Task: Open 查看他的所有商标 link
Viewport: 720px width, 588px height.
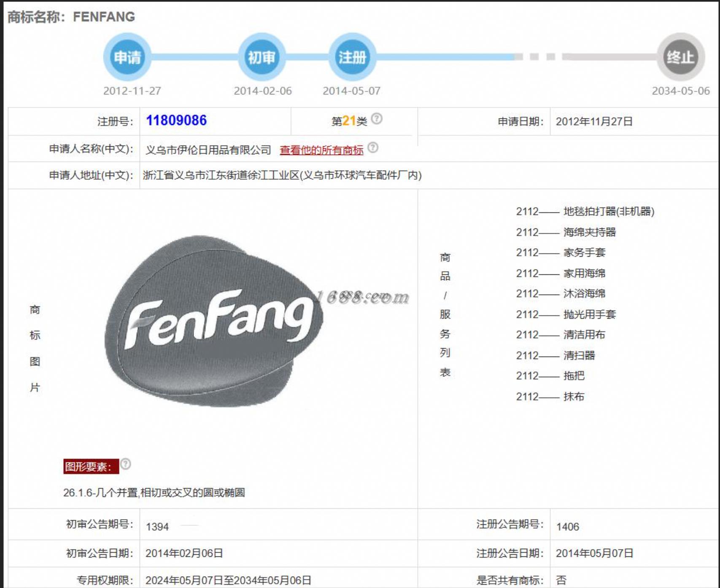Action: 321,150
